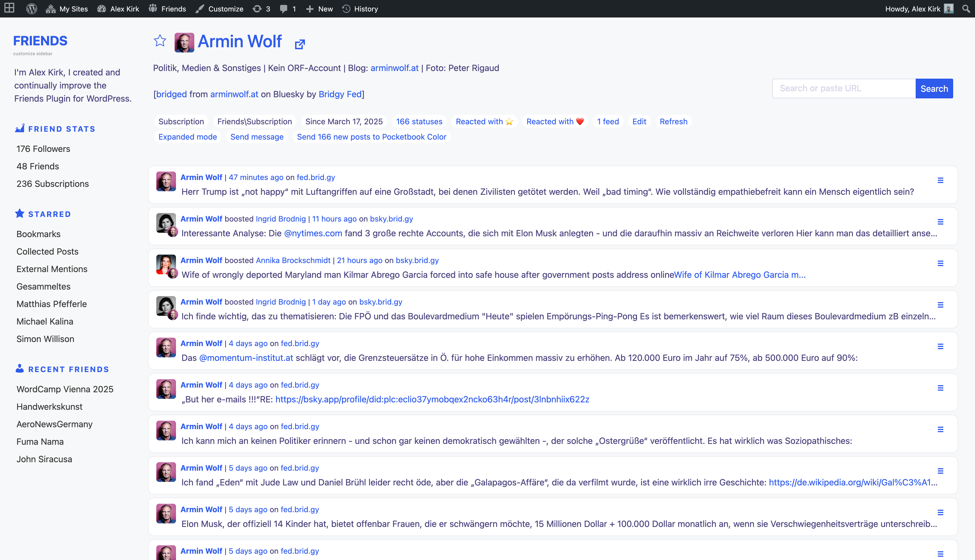Open 48 Friends in sidebar
975x560 pixels.
coord(38,166)
